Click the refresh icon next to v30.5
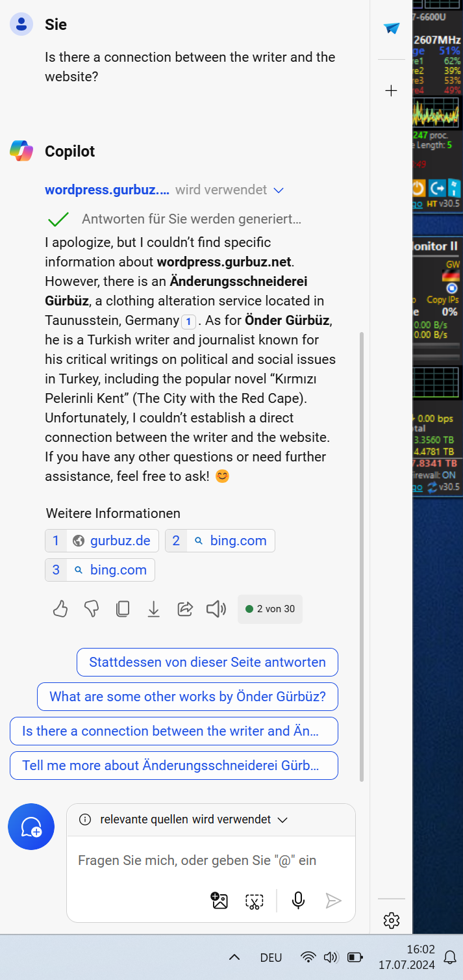463x980 pixels. (432, 487)
